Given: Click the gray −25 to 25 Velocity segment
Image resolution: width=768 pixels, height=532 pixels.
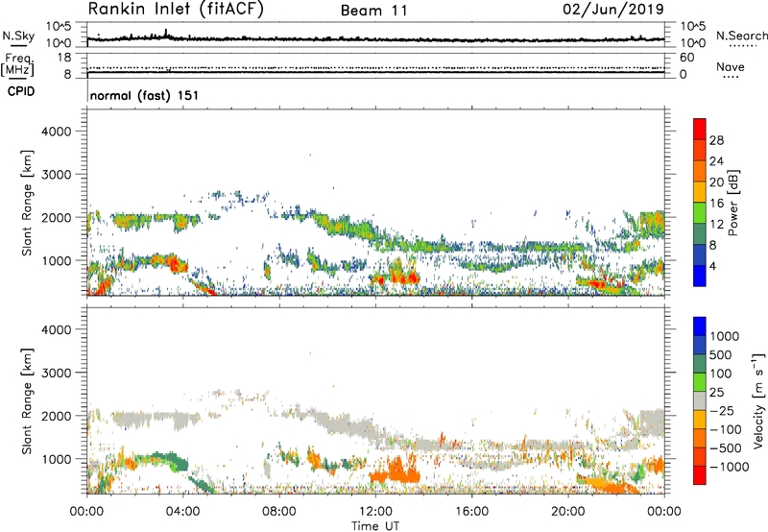Looking at the screenshot, I should [700, 400].
